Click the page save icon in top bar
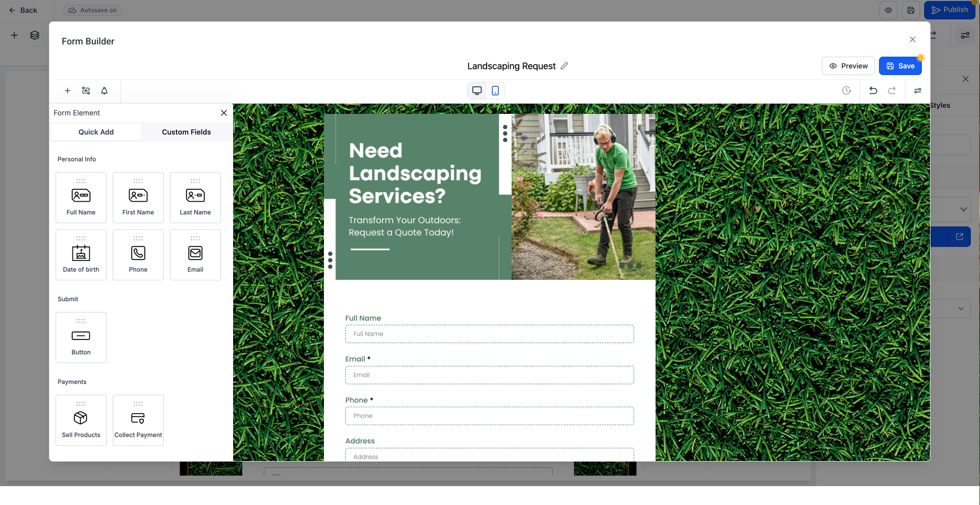The height and width of the screenshot is (505, 980). tap(911, 10)
